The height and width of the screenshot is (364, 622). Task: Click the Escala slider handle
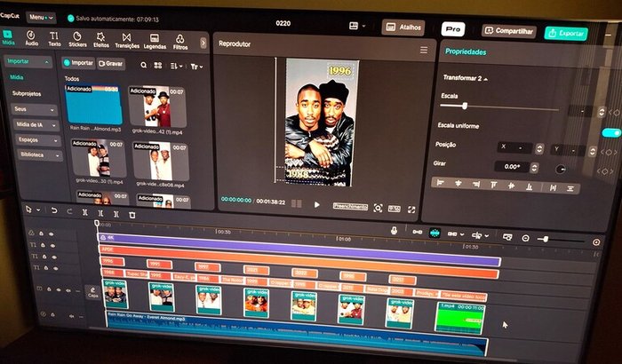tap(465, 107)
